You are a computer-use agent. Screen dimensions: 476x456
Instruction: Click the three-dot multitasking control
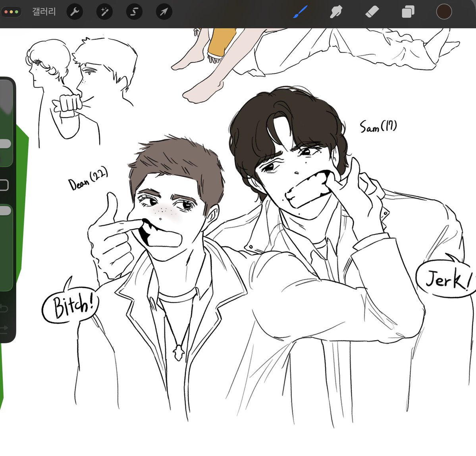point(11,12)
